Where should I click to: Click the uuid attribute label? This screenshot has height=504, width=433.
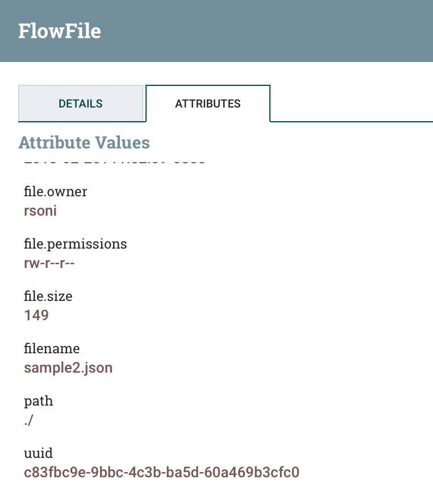pyautogui.click(x=39, y=453)
